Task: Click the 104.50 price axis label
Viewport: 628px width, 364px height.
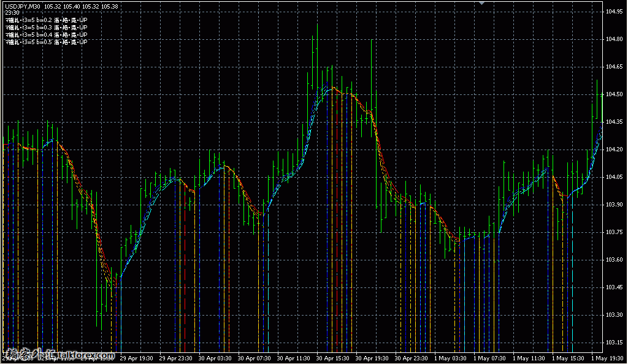Action: click(x=615, y=94)
